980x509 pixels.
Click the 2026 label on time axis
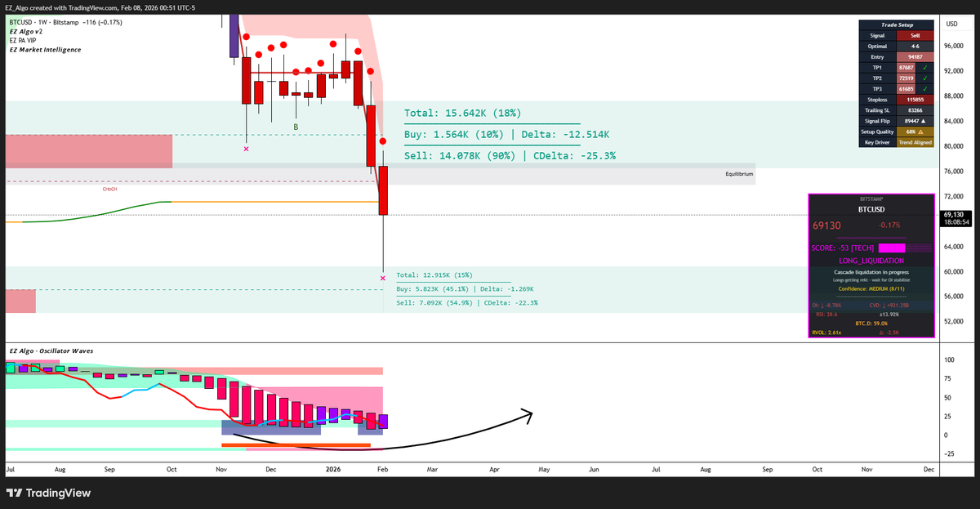point(333,470)
